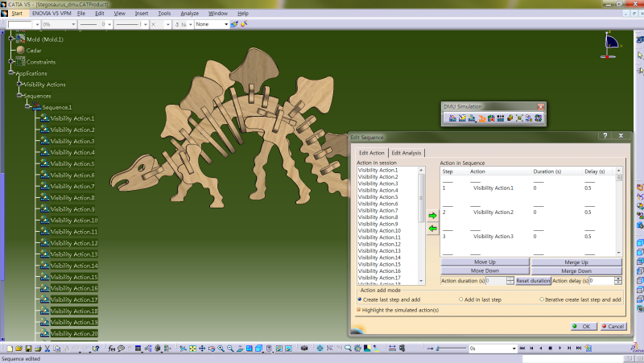Select 'Create last step and add' radio button
Image resolution: width=644 pixels, height=363 pixels.
click(x=359, y=299)
